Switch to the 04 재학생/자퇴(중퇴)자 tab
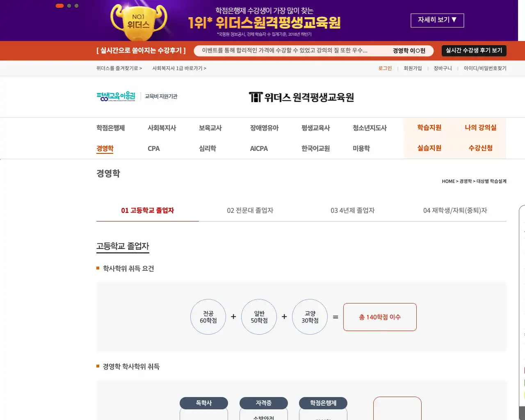Screen dimensions: 525x420 [x=455, y=210]
